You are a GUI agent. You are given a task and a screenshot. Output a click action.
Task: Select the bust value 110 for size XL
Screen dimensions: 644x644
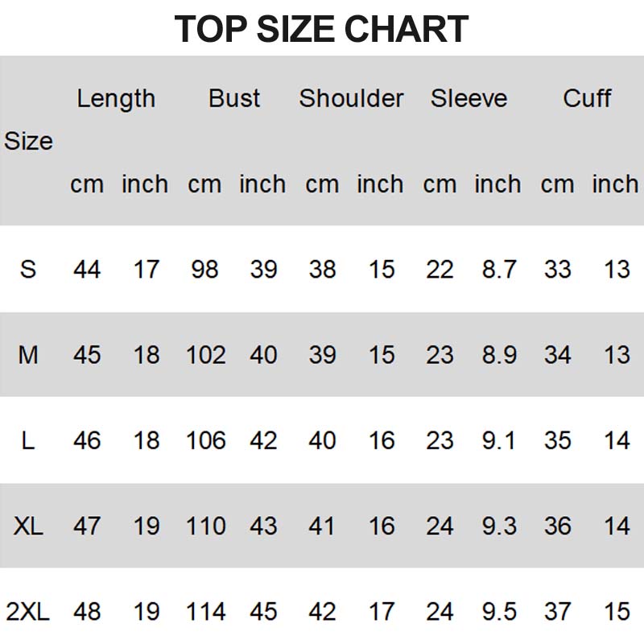[205, 526]
